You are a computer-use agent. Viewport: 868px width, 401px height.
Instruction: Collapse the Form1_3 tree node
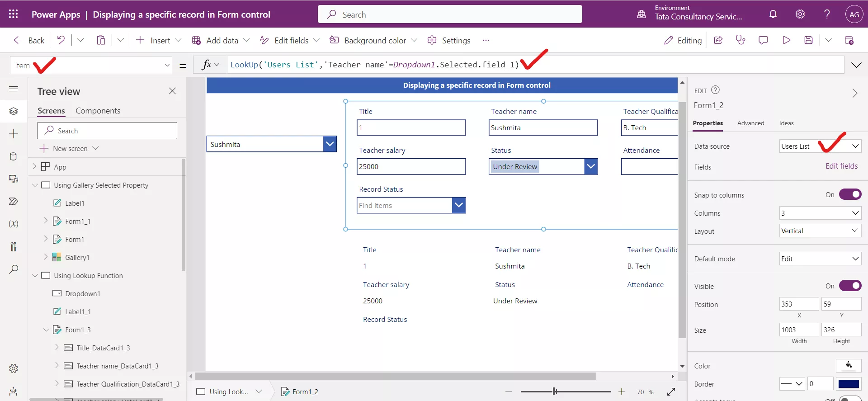[x=46, y=330]
